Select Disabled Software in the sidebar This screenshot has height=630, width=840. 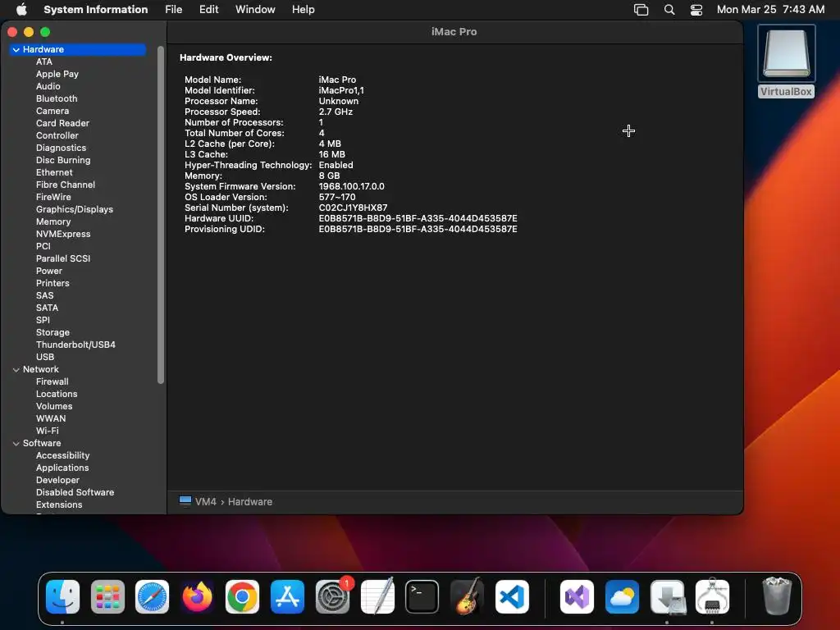pos(75,493)
